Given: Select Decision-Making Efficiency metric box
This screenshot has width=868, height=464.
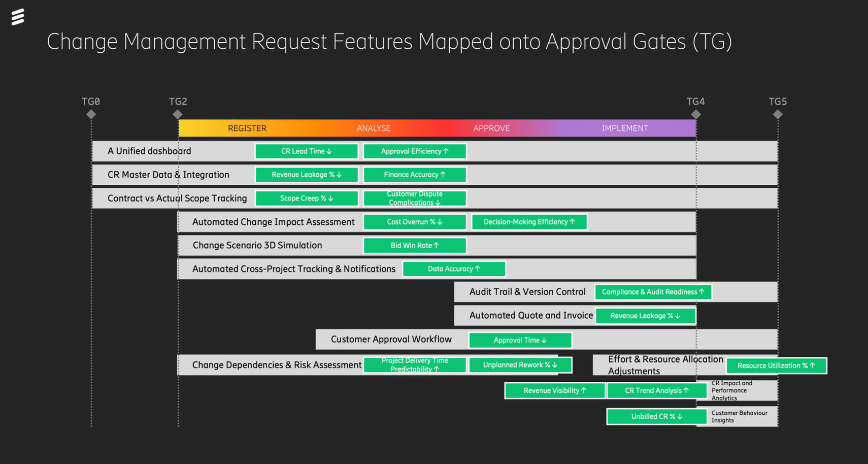Looking at the screenshot, I should 529,222.
